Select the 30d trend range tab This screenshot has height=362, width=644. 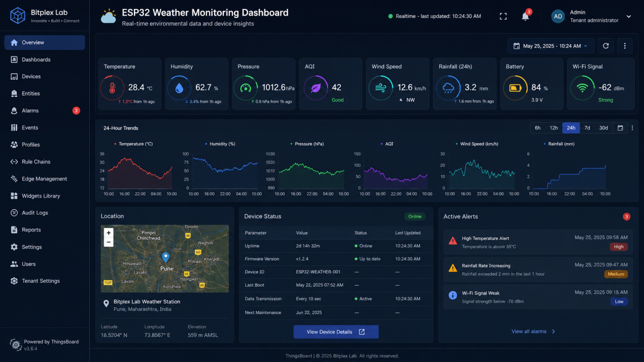[x=604, y=128]
